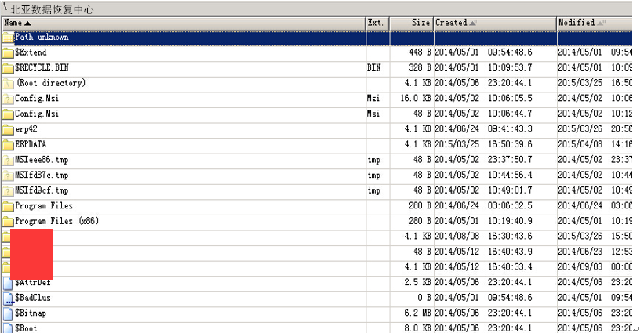Click the BIN extension cell of $RECYCLE.BIN
This screenshot has height=333, width=644.
373,67
